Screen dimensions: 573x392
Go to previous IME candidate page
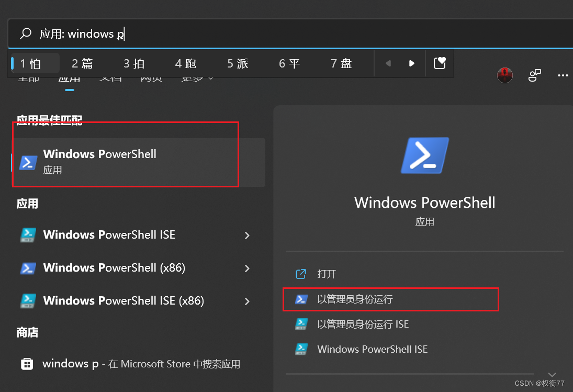click(388, 63)
